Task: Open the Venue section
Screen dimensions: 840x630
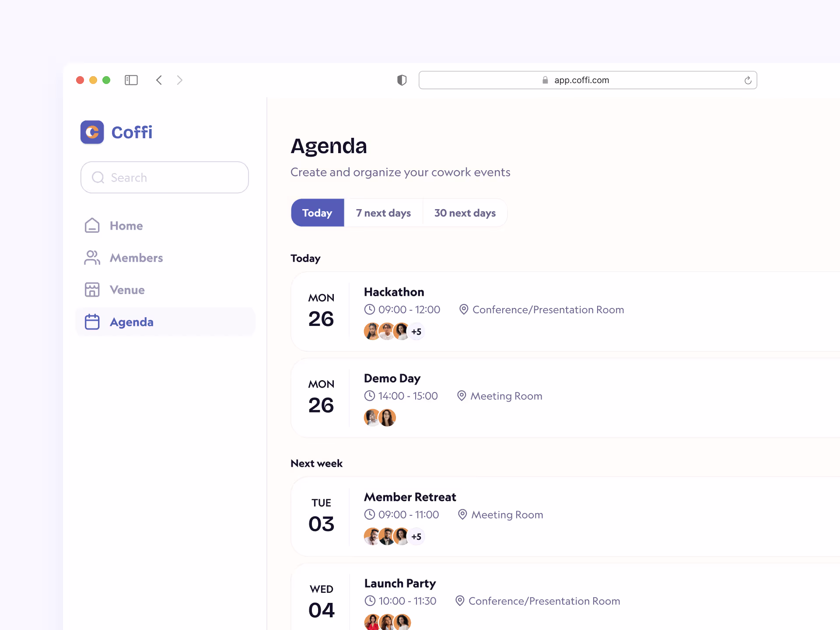Action: click(x=127, y=290)
